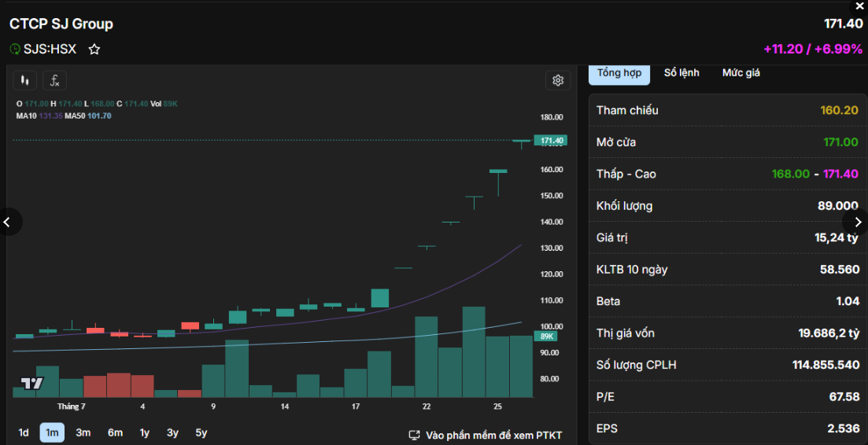This screenshot has width=868, height=445.
Task: Click the latest candlestick at 171.40
Action: click(x=522, y=143)
